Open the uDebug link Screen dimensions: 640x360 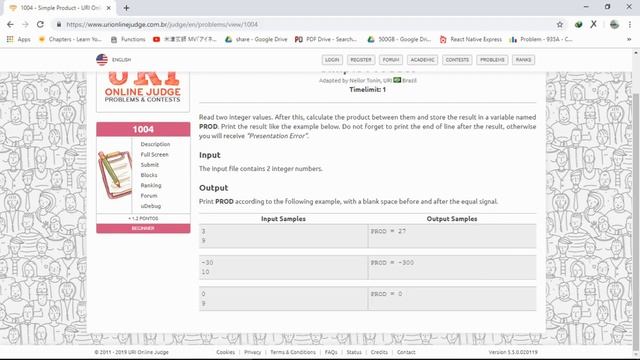click(x=151, y=206)
